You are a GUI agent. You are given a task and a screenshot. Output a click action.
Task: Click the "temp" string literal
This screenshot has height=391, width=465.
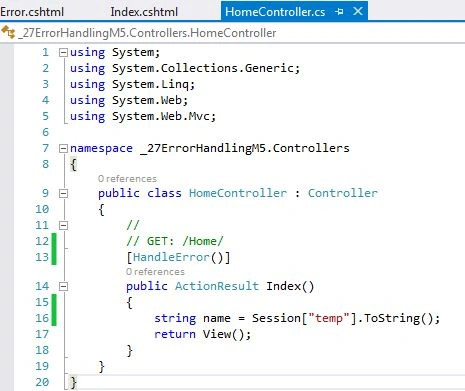pyautogui.click(x=329, y=318)
